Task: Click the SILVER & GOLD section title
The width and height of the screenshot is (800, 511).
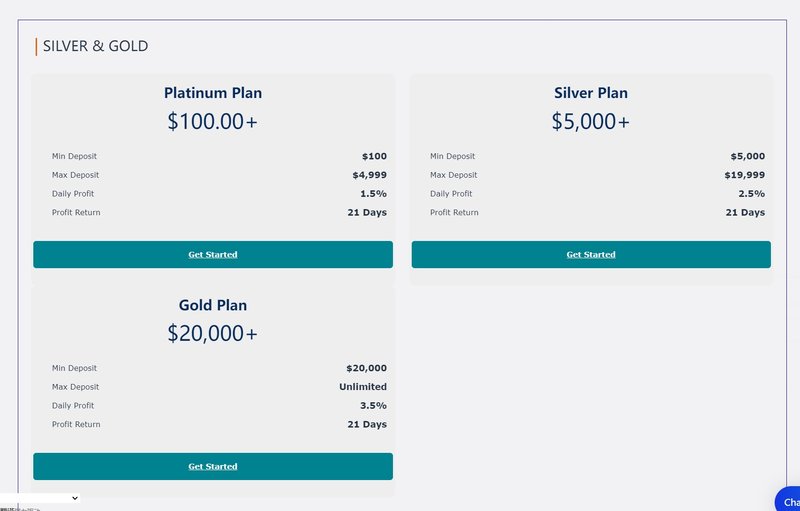Action: pos(95,46)
